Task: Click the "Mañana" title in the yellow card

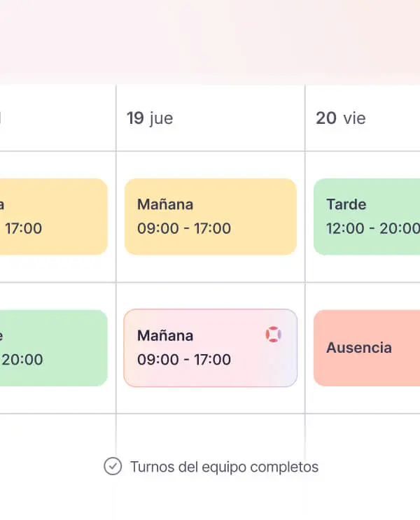Action: point(165,204)
